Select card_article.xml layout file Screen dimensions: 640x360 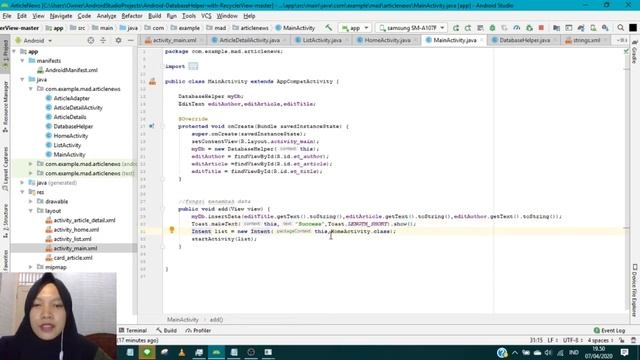(x=73, y=258)
